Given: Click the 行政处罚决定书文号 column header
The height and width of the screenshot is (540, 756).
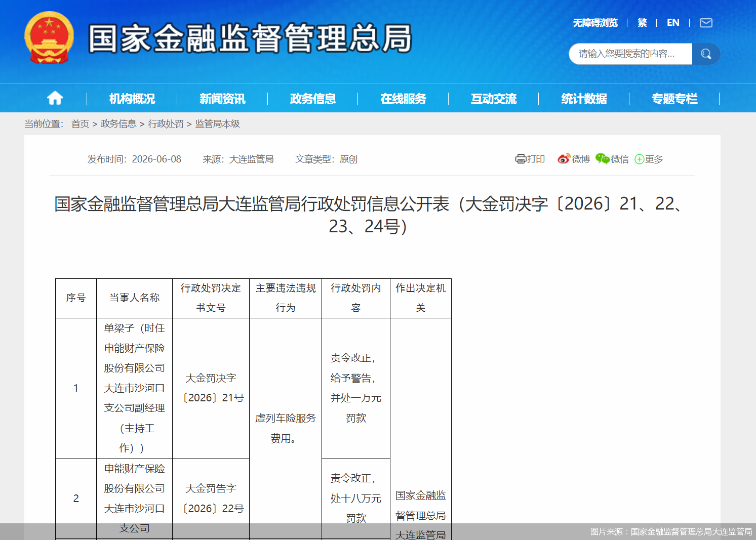Looking at the screenshot, I should (x=211, y=298).
